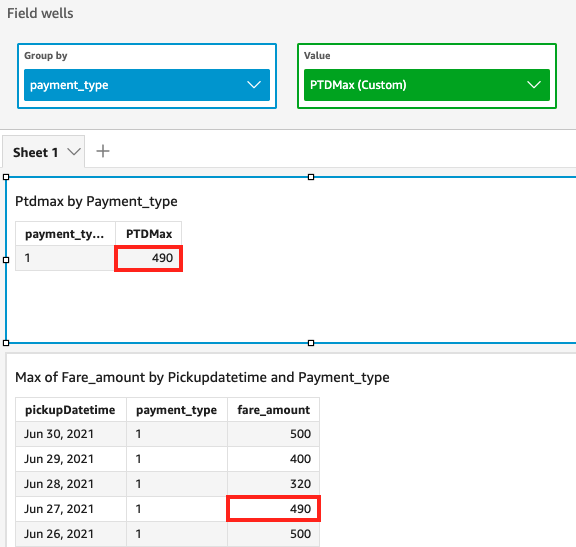Screen dimensions: 576x547
Task: Select the top-middle resize handle of the visual
Action: [311, 177]
